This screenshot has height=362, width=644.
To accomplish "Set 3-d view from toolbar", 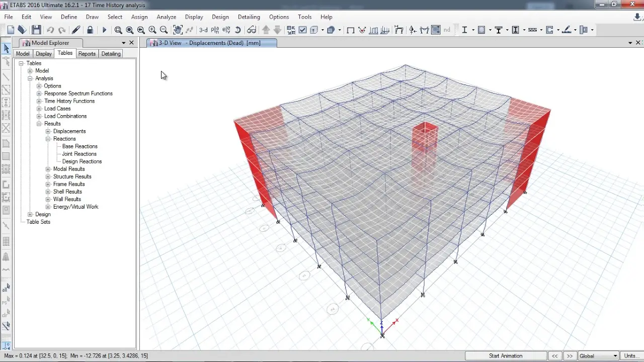I will pyautogui.click(x=203, y=30).
